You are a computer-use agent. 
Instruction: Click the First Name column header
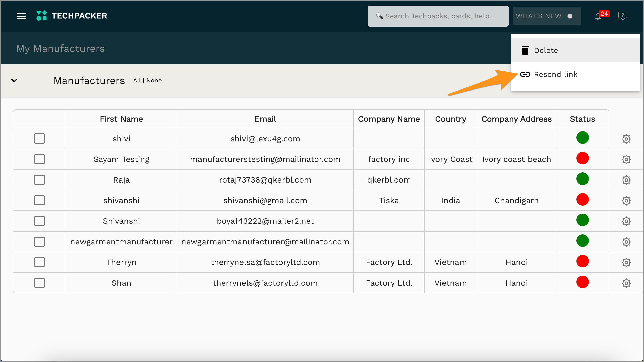click(x=121, y=119)
